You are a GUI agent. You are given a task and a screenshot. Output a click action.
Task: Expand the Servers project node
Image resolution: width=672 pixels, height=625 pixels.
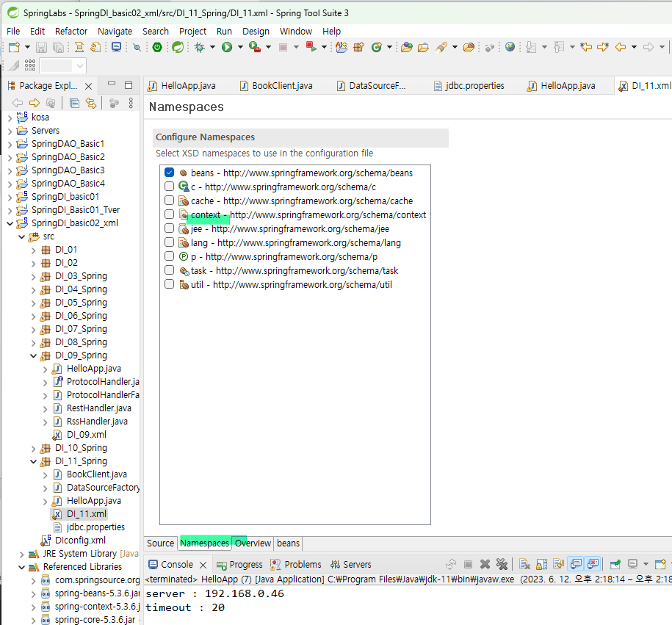tap(10, 131)
